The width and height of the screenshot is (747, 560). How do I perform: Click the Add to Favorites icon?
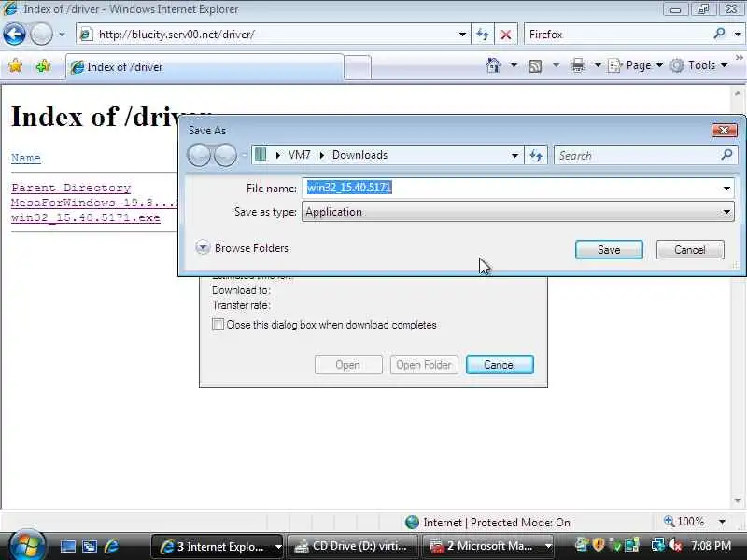coord(43,65)
